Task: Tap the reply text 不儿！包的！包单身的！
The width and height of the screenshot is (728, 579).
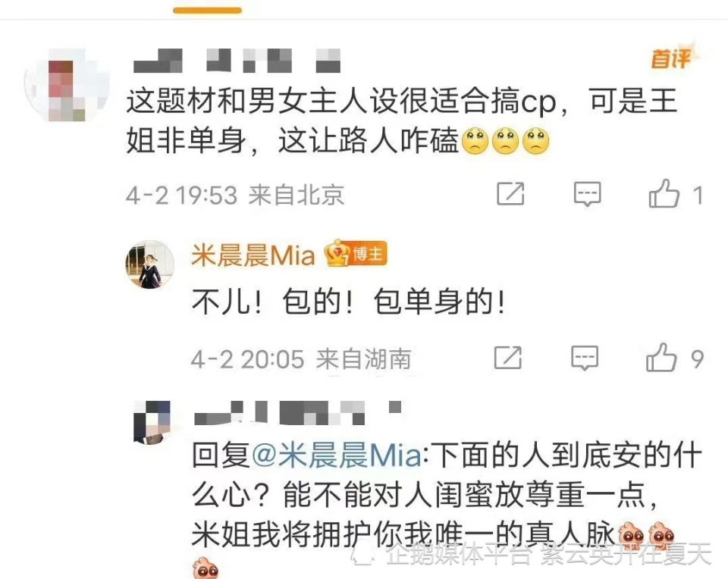Action: click(x=349, y=302)
